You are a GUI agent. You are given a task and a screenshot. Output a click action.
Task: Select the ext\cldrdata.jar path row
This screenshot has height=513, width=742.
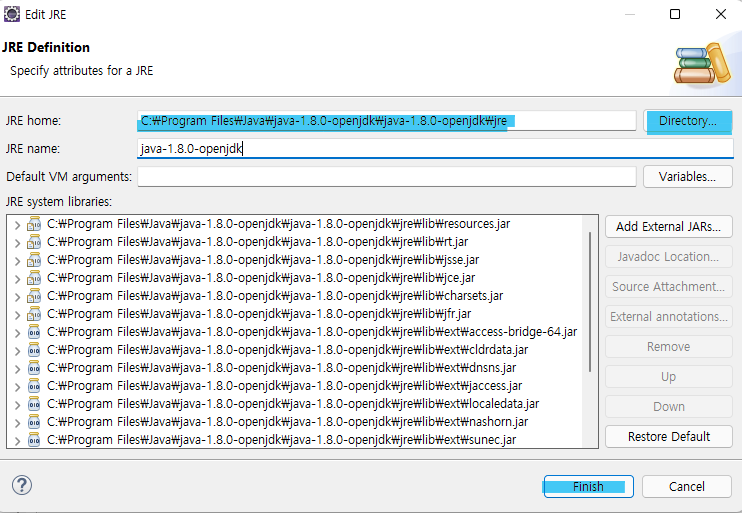287,350
